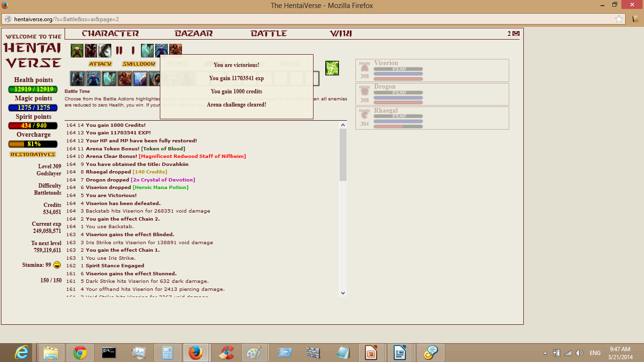Click [Magnificent Redwood Staff of Niflheim] in log

click(192, 156)
